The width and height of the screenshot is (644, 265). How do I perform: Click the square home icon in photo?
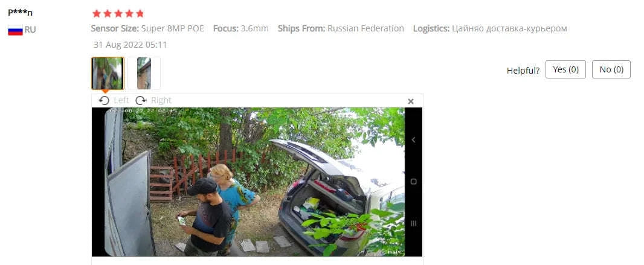tap(413, 181)
